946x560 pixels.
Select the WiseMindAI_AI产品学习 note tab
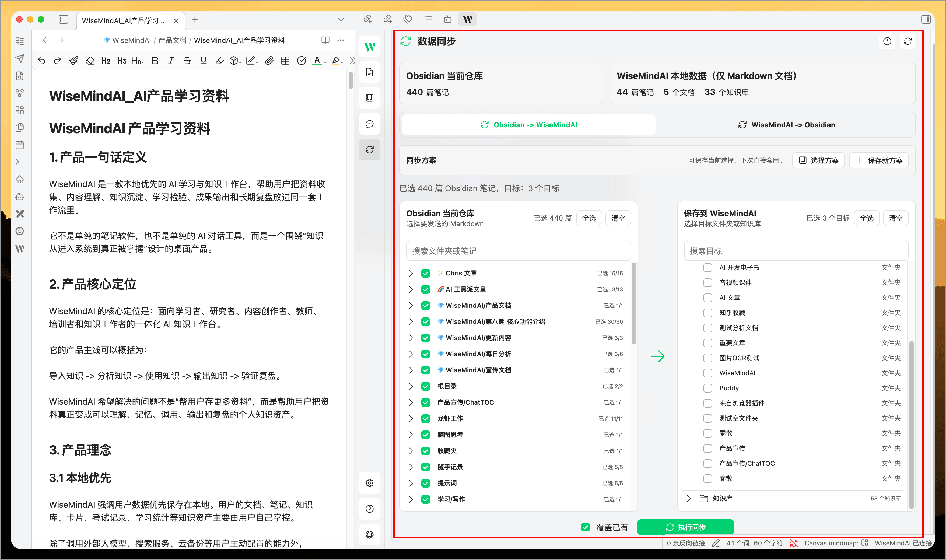click(x=131, y=20)
